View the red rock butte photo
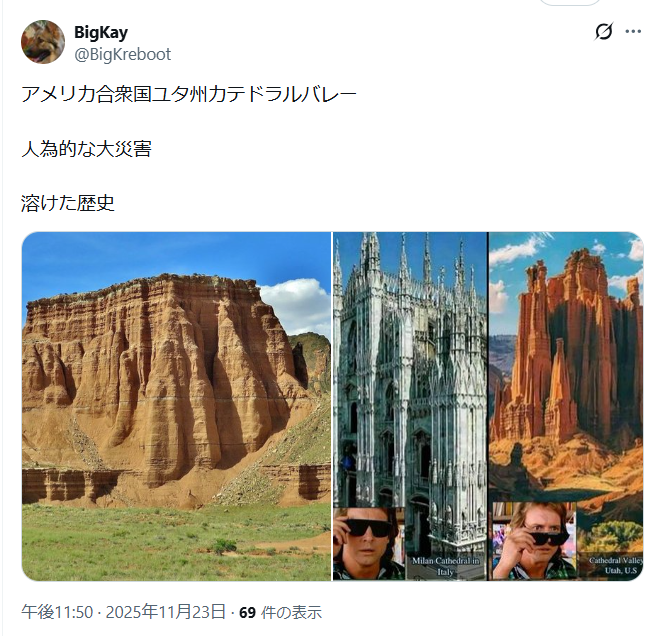This screenshot has width=659, height=636. point(177,406)
